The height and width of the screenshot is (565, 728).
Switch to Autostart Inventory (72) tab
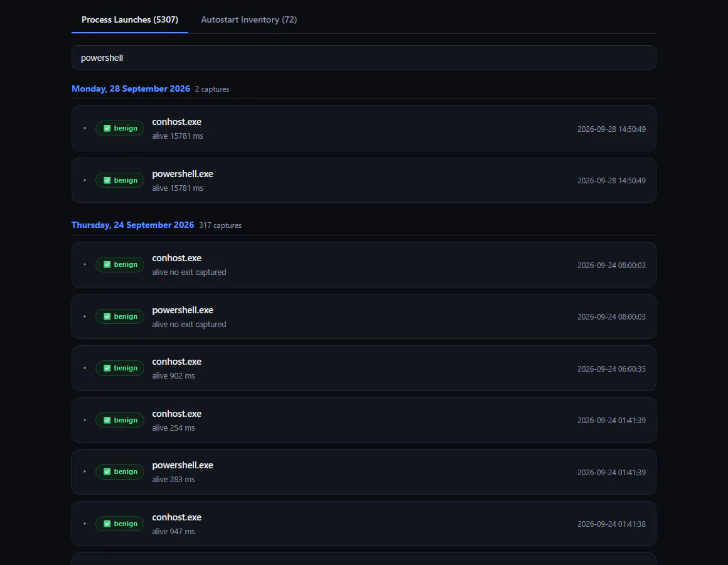coord(249,19)
